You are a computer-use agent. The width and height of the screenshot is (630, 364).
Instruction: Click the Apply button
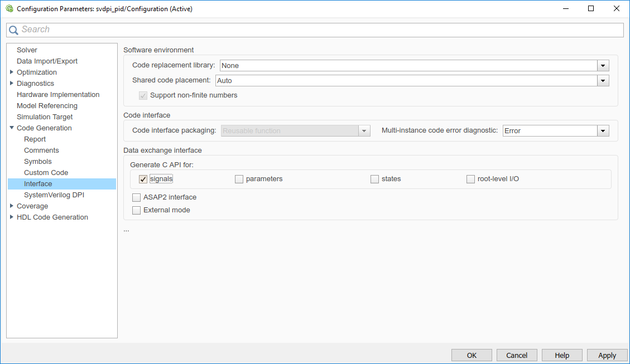[x=607, y=355]
